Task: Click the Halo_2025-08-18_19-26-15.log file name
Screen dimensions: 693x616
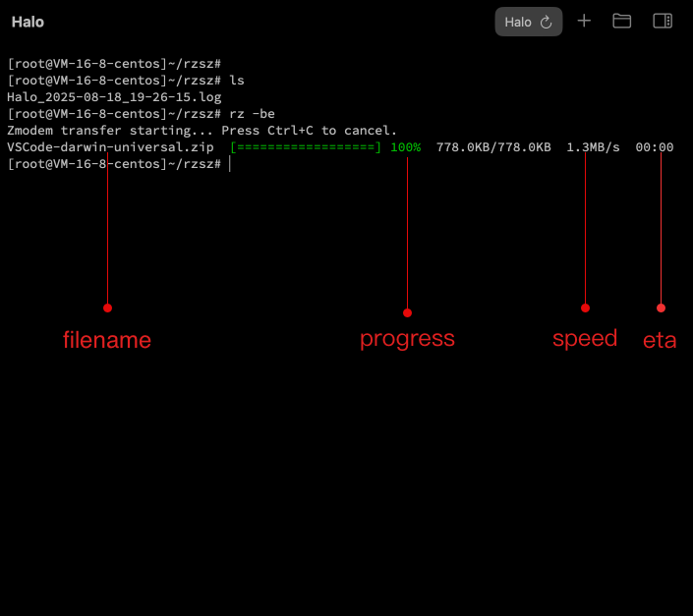Action: point(114,97)
